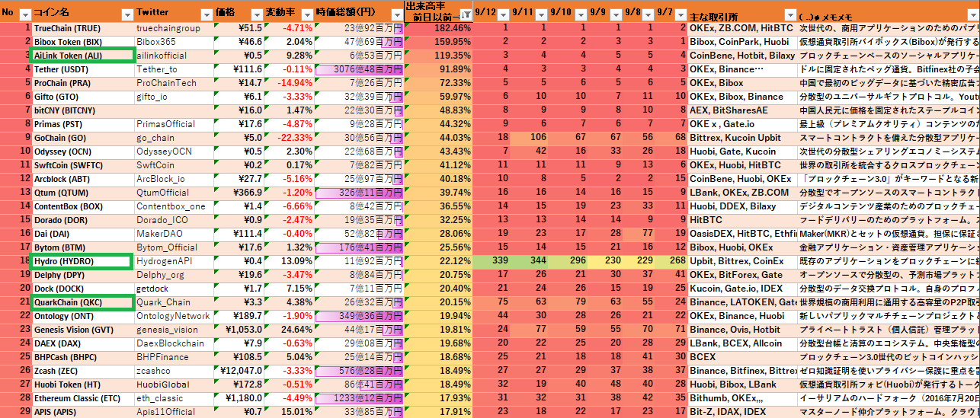980x418 pixels.
Task: Select the zcashco Twitter handle cell
Action: pyautogui.click(x=173, y=372)
